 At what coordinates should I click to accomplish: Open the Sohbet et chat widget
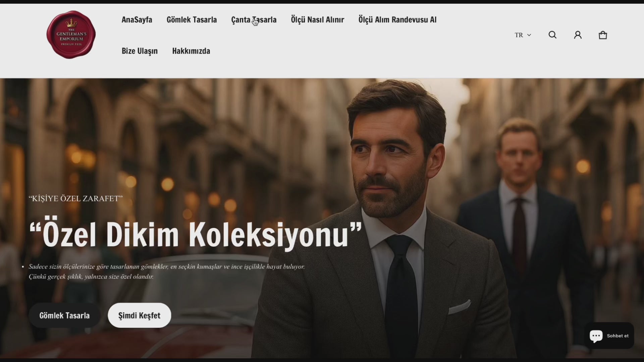pyautogui.click(x=609, y=336)
